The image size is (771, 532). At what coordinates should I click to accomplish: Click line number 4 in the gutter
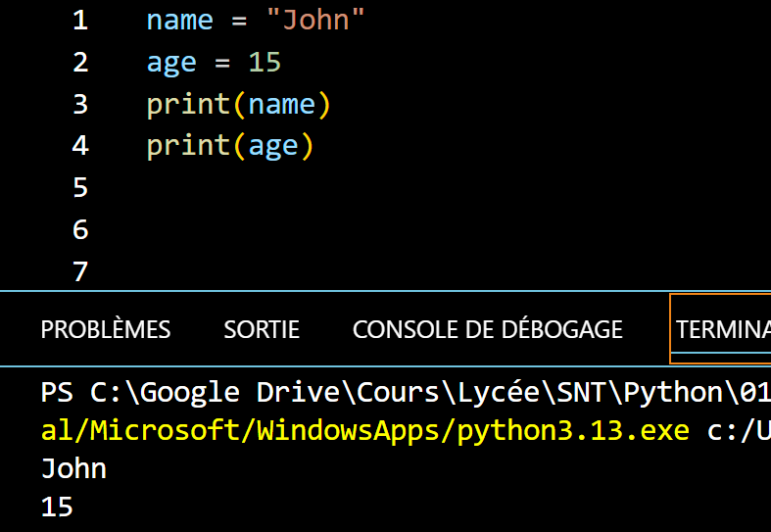coord(79,146)
